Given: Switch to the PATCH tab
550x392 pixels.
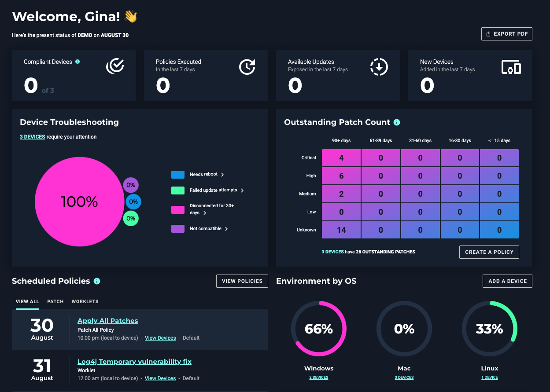Looking at the screenshot, I should click(x=55, y=301).
